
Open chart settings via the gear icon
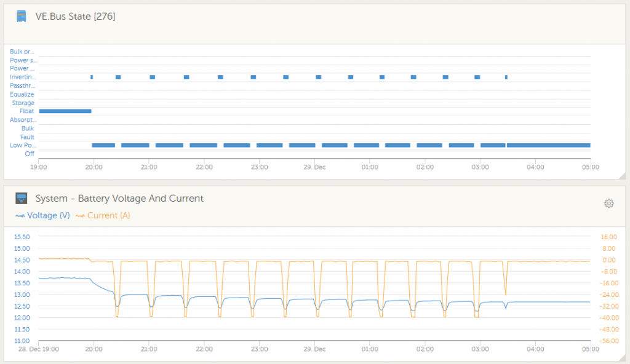pos(608,204)
